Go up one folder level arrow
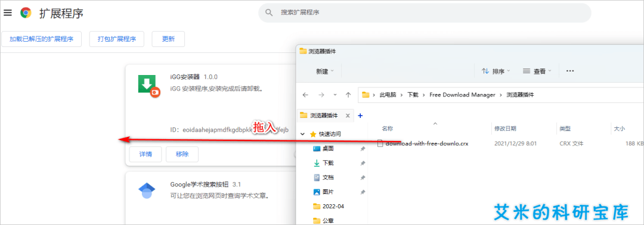This screenshot has width=644, height=225. coord(348,95)
